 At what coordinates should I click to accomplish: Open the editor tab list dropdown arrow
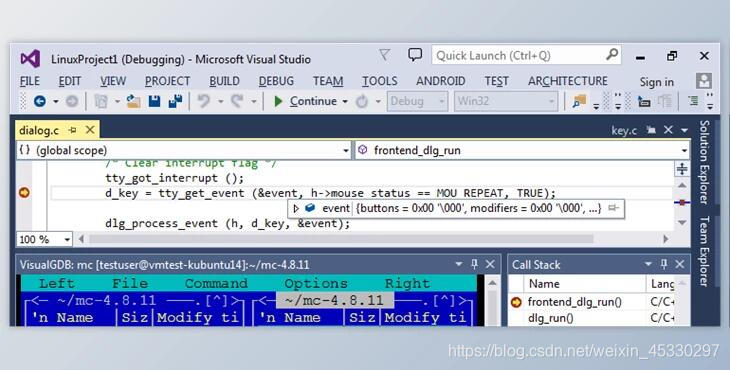pyautogui.click(x=684, y=130)
